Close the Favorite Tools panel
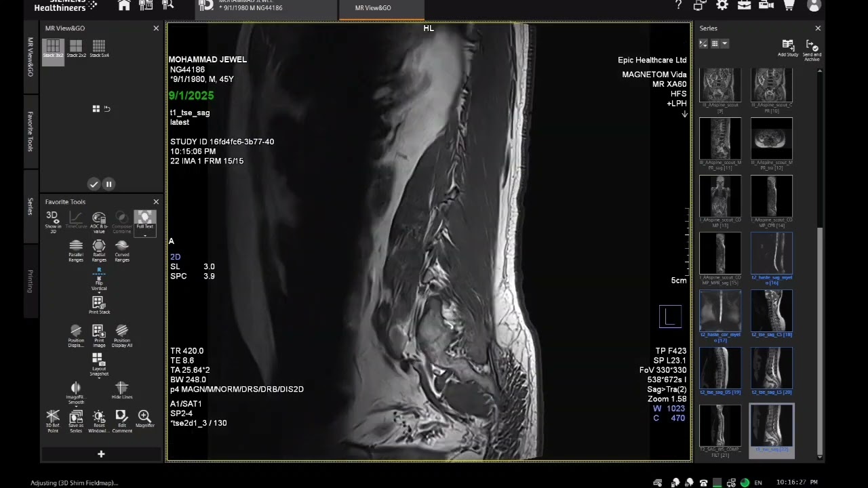 (x=156, y=202)
